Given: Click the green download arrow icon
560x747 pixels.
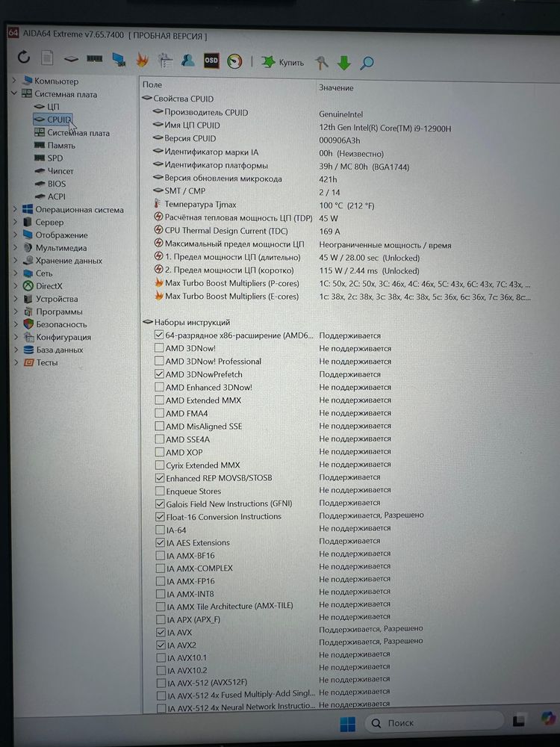Looking at the screenshot, I should click(x=343, y=63).
